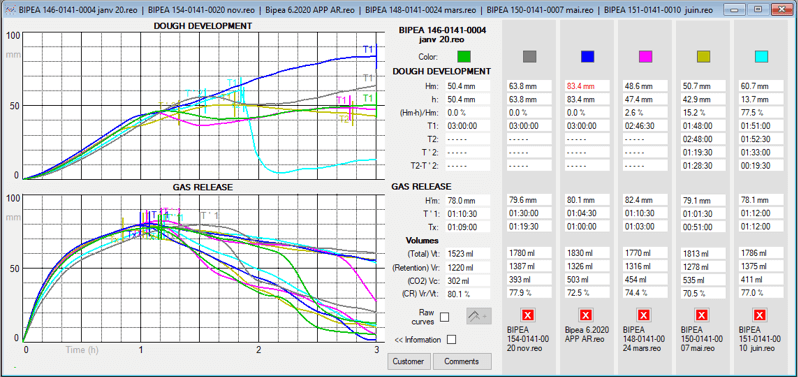
Task: Open the Comments button
Action: point(462,362)
